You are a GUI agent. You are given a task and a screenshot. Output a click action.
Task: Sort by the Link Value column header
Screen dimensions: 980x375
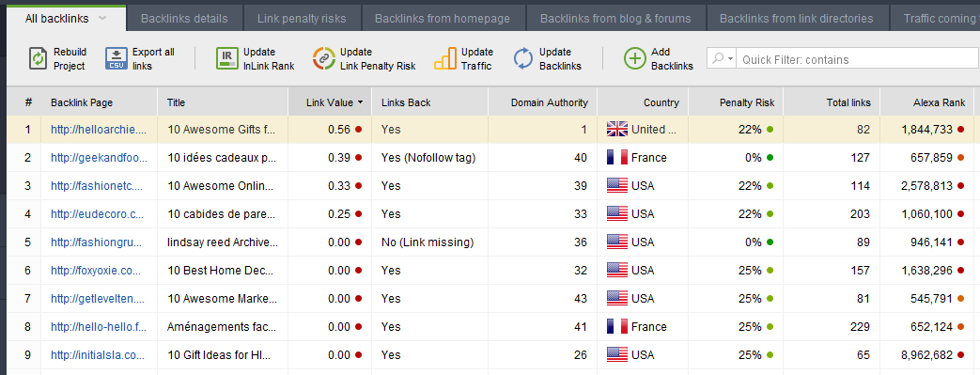330,102
